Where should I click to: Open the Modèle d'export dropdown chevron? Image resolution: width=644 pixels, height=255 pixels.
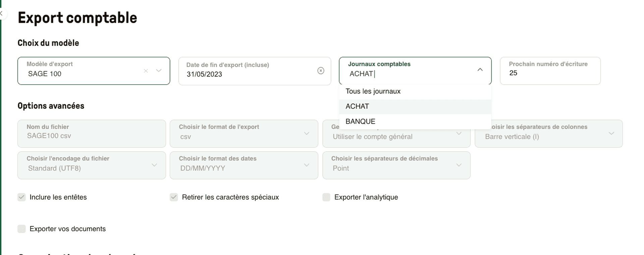(159, 70)
